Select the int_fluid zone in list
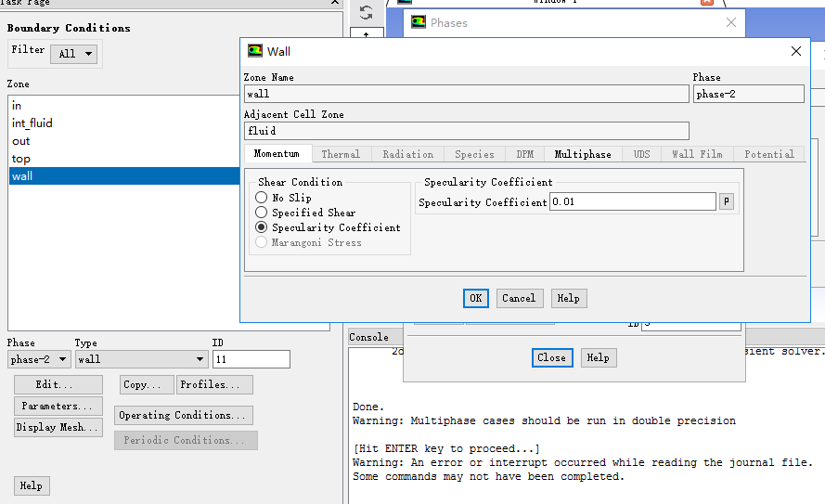825x504 pixels. pos(32,123)
